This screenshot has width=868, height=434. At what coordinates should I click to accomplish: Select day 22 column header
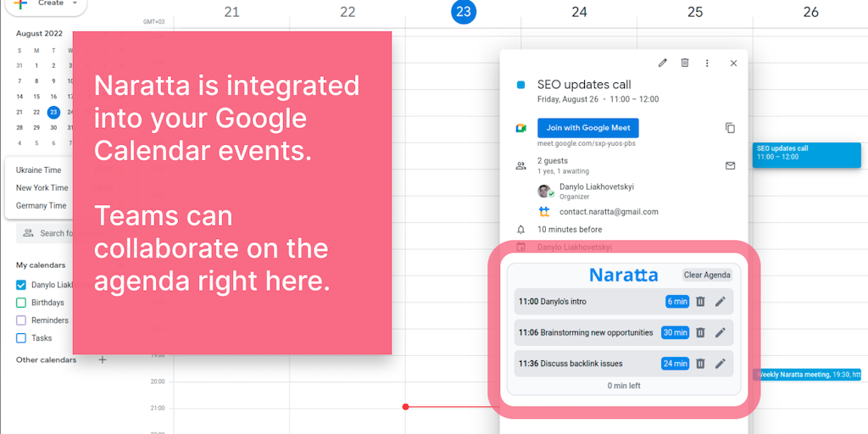pyautogui.click(x=348, y=12)
